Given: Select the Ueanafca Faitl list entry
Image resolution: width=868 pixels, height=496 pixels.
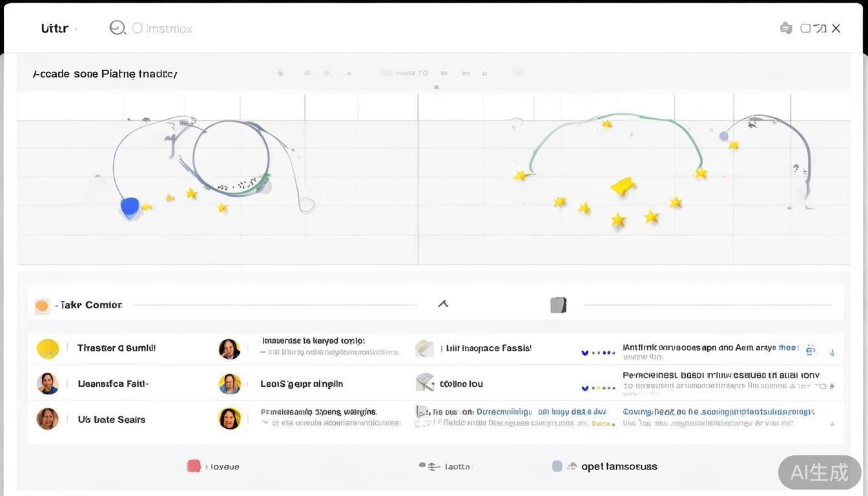Looking at the screenshot, I should (x=112, y=384).
